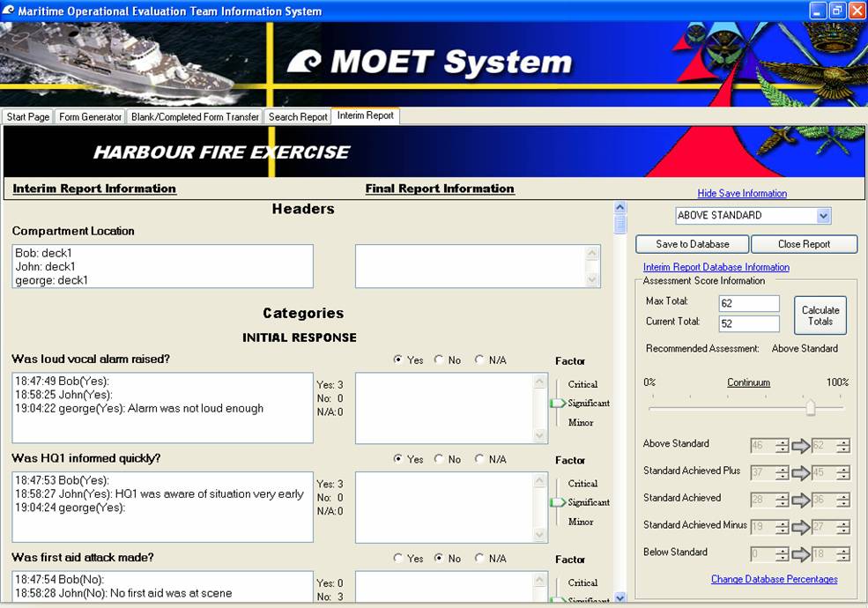This screenshot has height=608, width=868.
Task: Collapse panel via Hide Save Information link
Action: pyautogui.click(x=742, y=193)
